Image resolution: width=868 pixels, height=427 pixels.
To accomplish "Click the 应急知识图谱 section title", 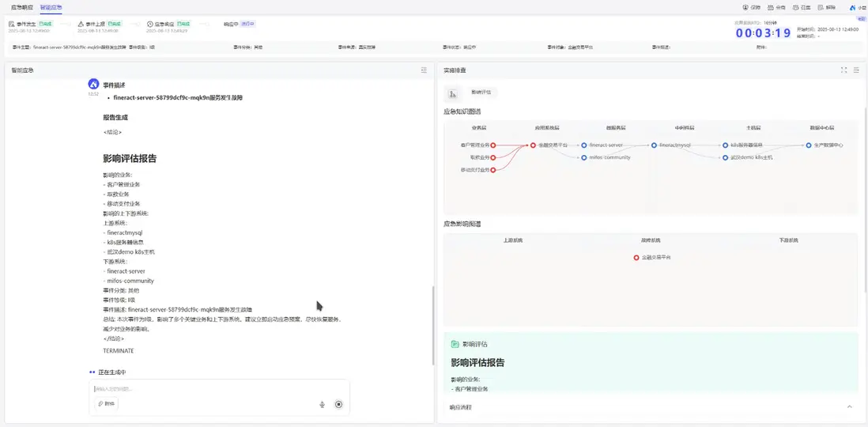I will pos(462,111).
